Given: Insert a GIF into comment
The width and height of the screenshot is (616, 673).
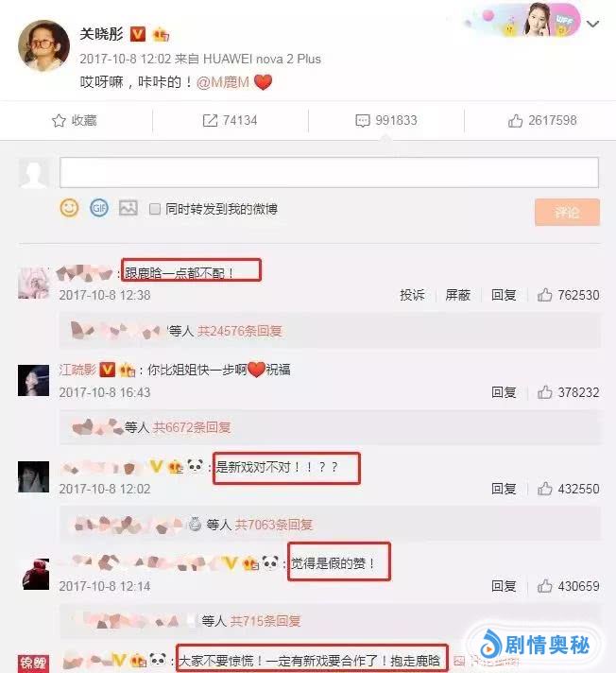Looking at the screenshot, I should pos(99,209).
